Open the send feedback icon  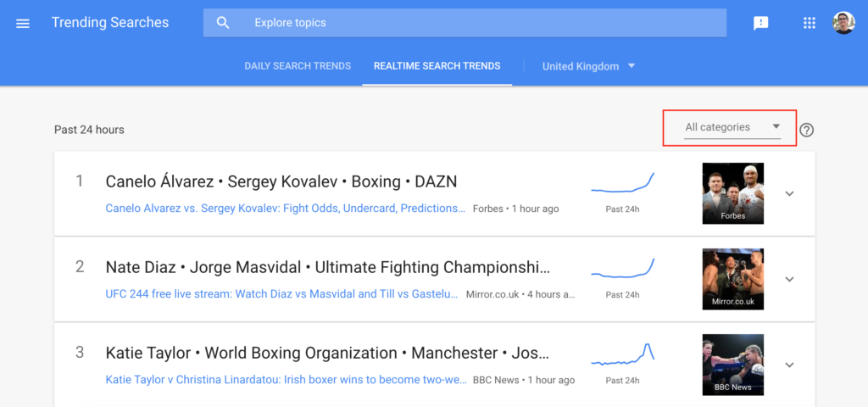pos(761,23)
